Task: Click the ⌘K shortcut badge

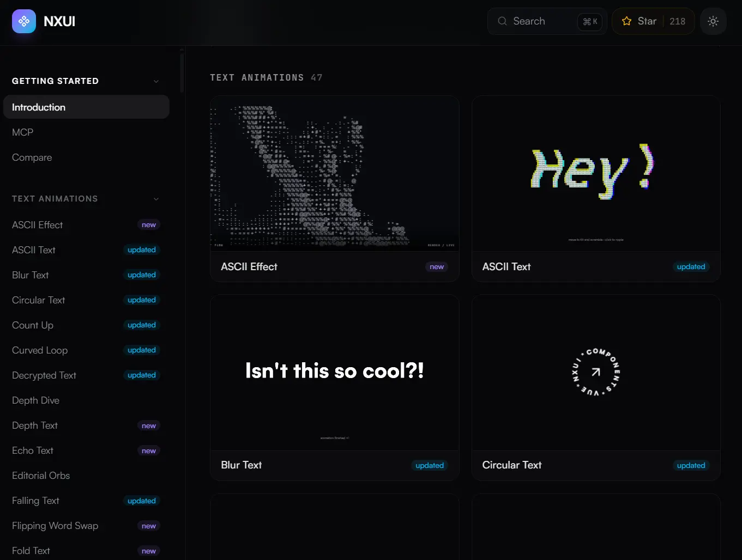Action: 590,21
